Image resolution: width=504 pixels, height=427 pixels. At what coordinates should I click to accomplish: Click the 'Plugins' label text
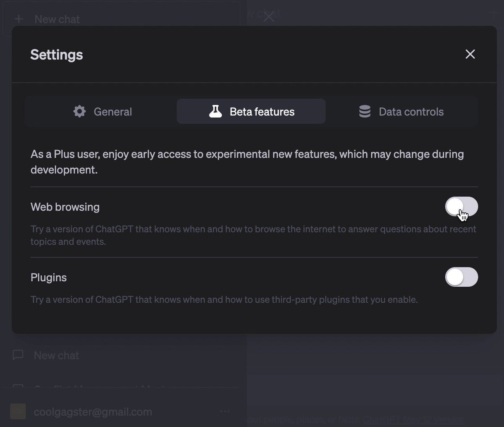(x=49, y=278)
